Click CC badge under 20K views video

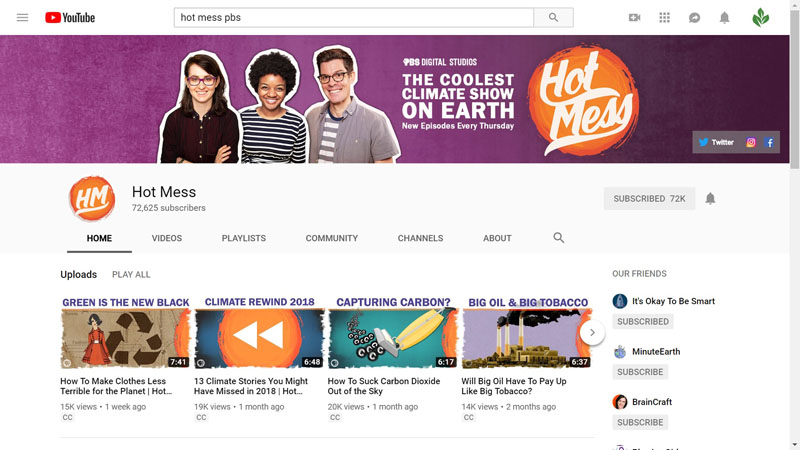pyautogui.click(x=335, y=417)
